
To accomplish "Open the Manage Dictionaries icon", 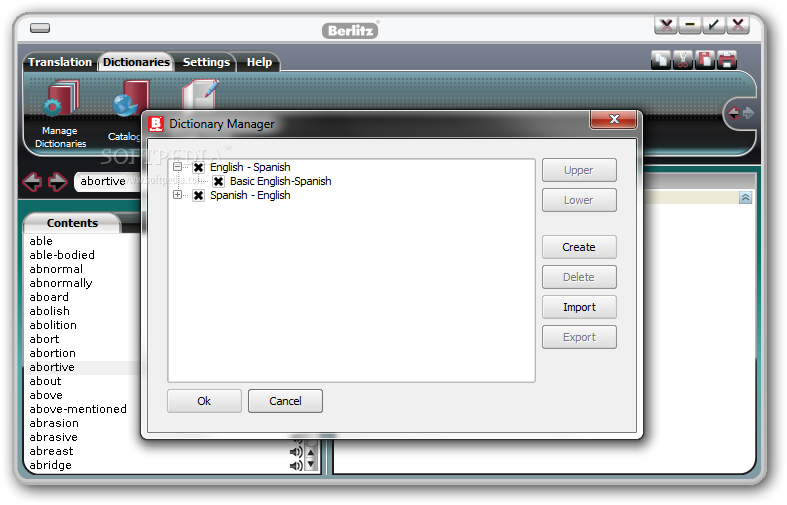I will (61, 98).
